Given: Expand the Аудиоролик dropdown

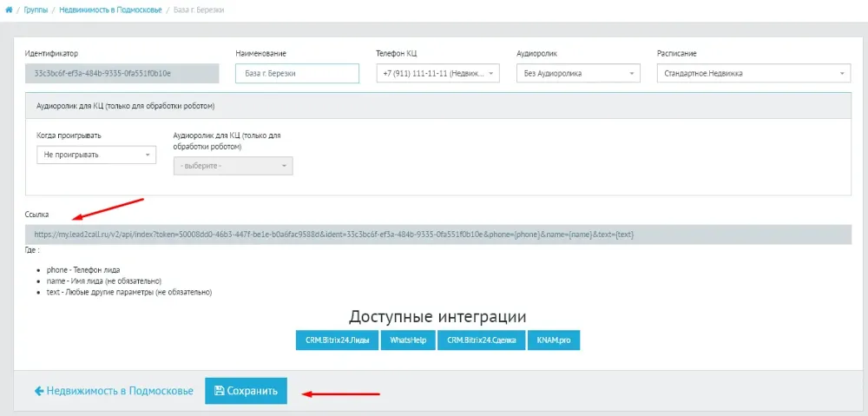Looking at the screenshot, I should click(x=578, y=74).
